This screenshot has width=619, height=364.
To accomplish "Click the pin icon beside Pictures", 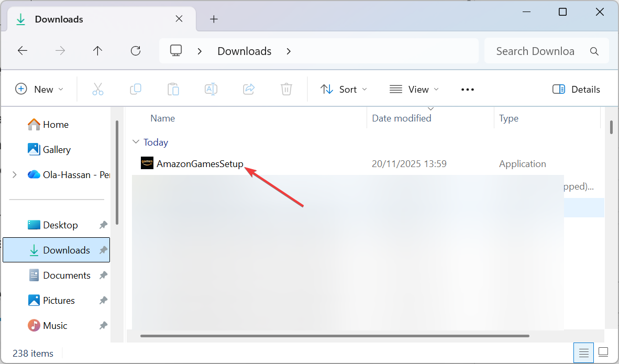I will coord(103,301).
